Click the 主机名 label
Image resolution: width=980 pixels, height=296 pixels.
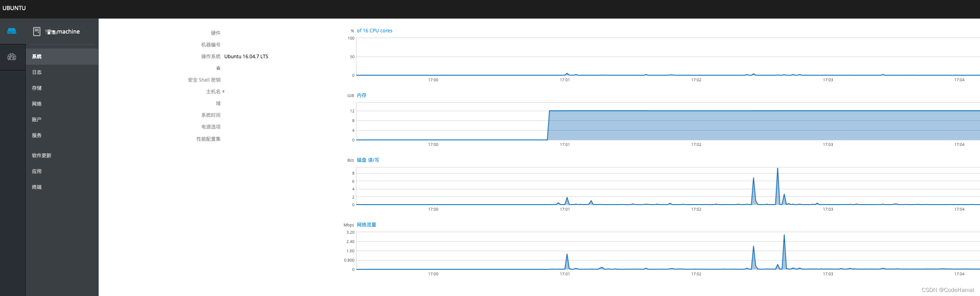[213, 92]
